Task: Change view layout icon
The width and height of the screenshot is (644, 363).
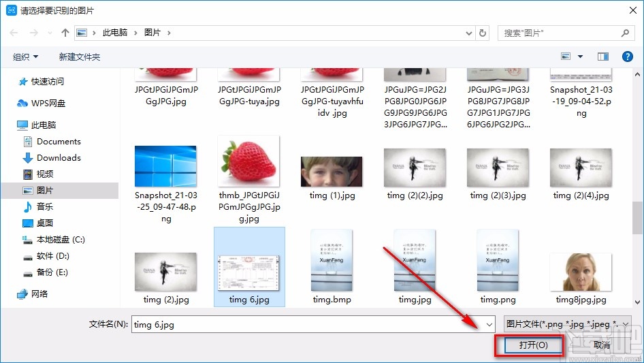Action: (566, 57)
